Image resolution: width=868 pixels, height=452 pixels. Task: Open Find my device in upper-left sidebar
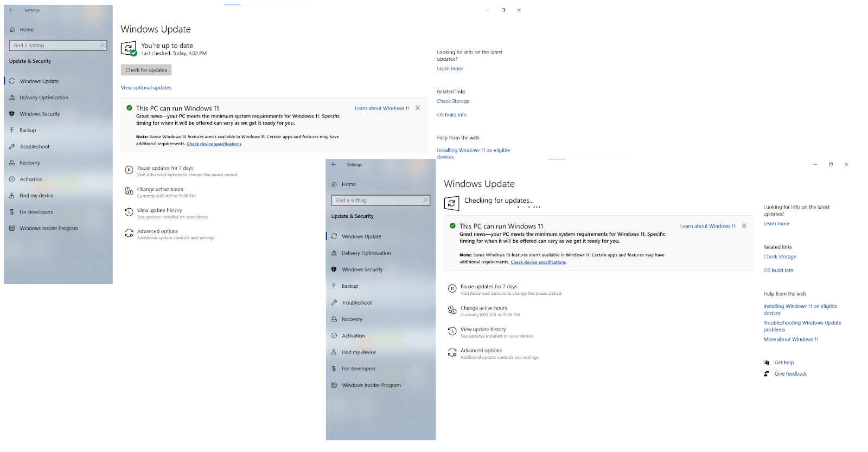coord(36,196)
